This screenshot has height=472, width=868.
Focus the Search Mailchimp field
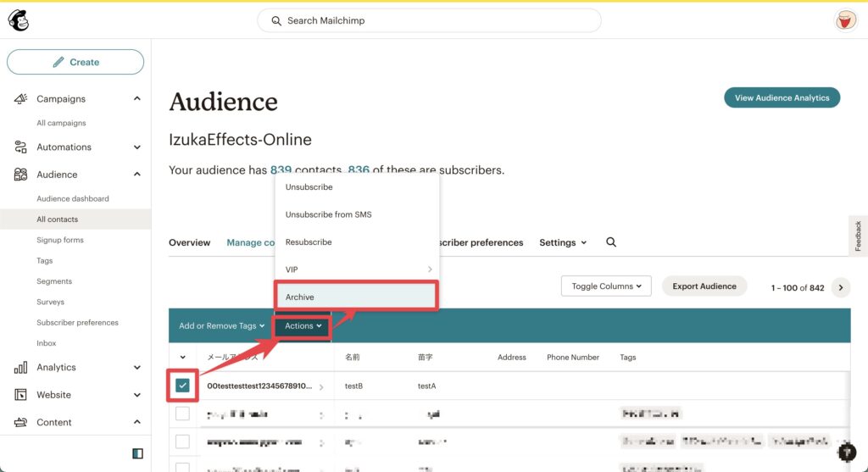click(x=429, y=20)
